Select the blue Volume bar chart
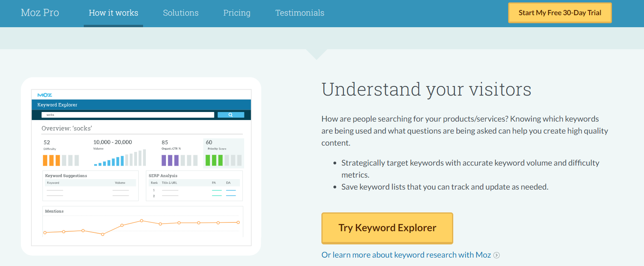The height and width of the screenshot is (266, 644). pos(120,158)
